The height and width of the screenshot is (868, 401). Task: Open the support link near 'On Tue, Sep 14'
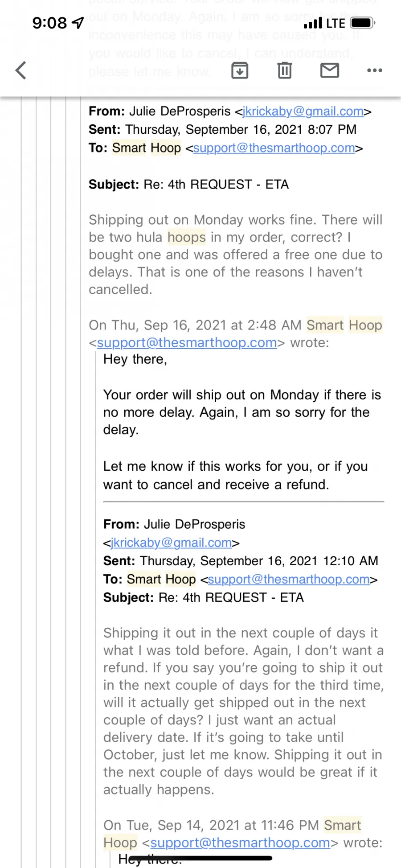tap(240, 843)
